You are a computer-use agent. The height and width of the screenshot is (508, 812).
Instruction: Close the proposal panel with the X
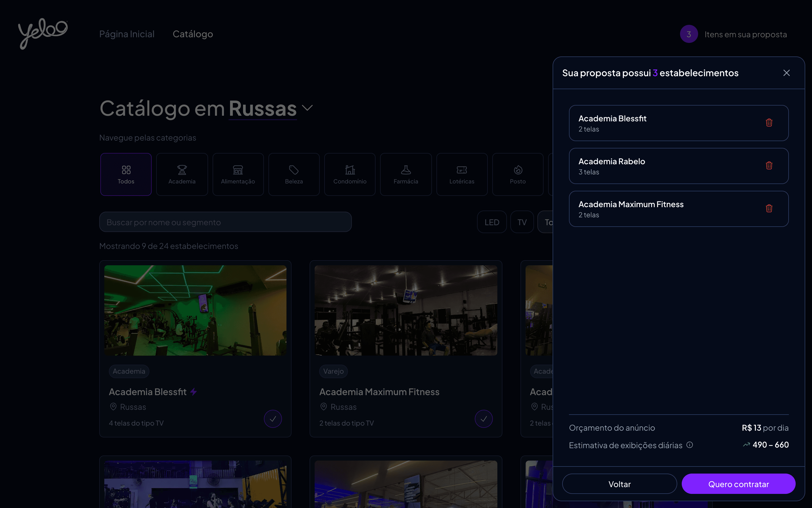click(787, 73)
